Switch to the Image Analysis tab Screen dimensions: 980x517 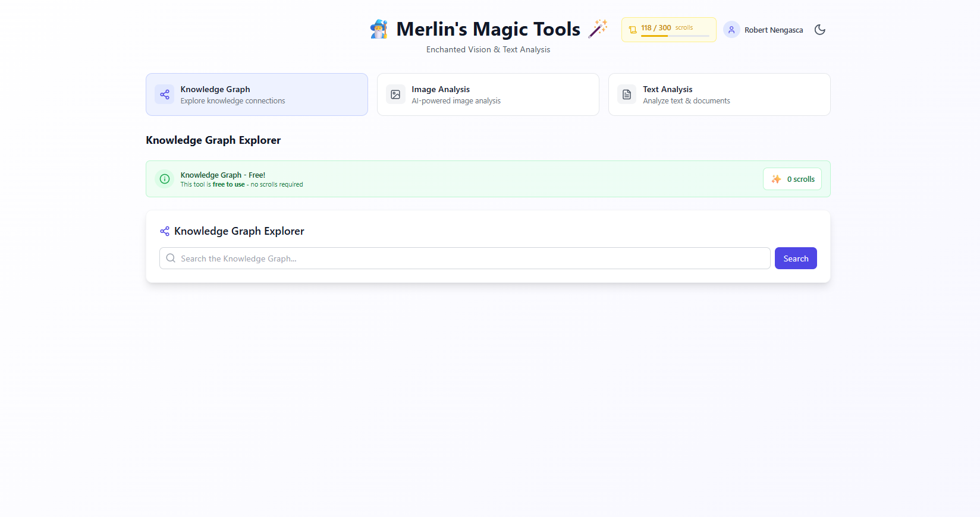coord(488,94)
